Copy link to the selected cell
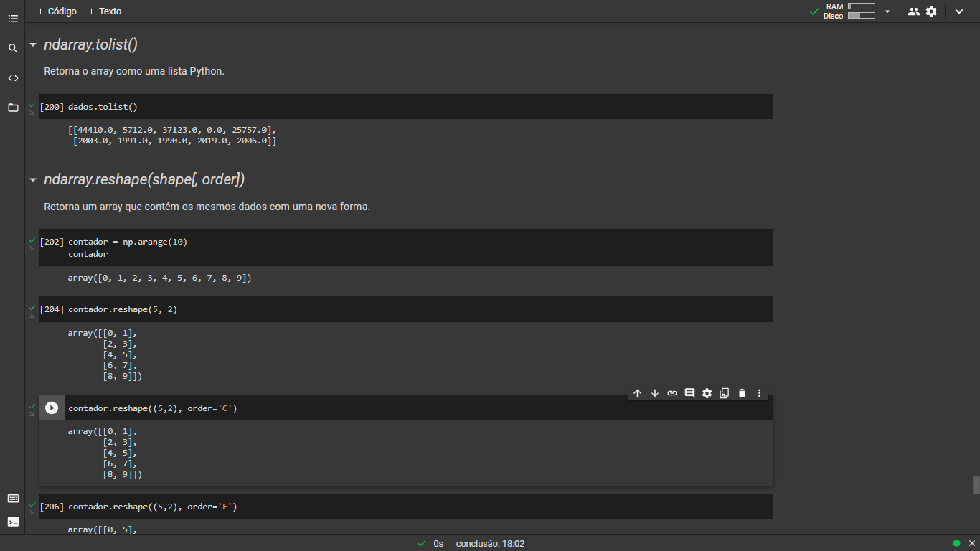The height and width of the screenshot is (551, 980). (672, 393)
